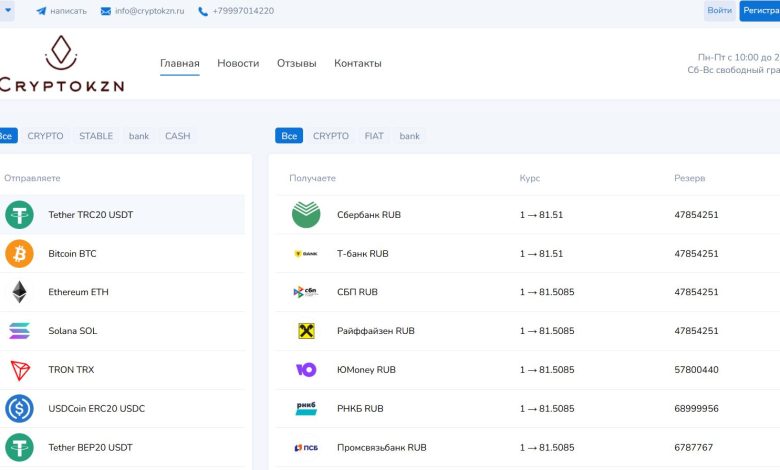The height and width of the screenshot is (470, 780).
Task: Open the top-left dropdown arrow
Action: coord(7,10)
